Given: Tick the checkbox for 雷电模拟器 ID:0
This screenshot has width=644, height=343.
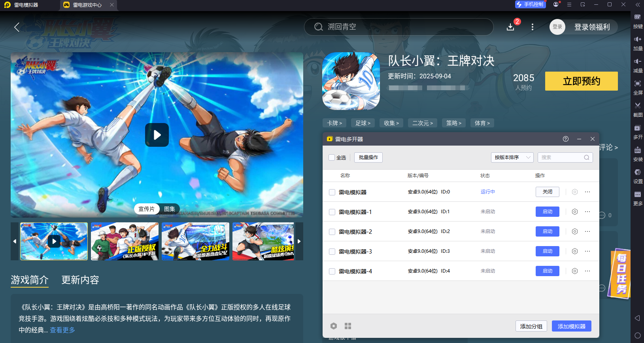Looking at the screenshot, I should click(332, 192).
